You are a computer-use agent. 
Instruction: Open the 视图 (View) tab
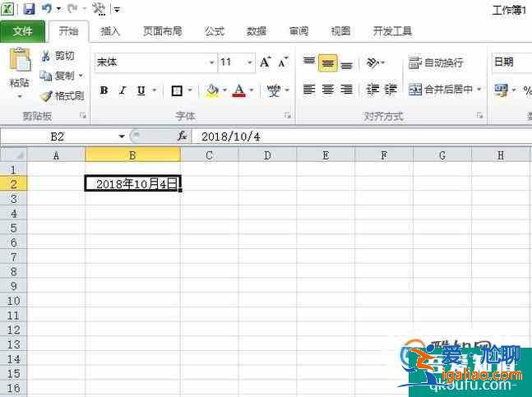click(x=340, y=31)
